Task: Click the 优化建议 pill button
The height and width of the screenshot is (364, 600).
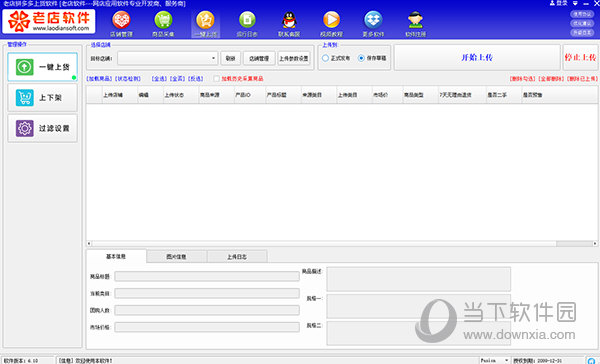Action: [x=582, y=23]
